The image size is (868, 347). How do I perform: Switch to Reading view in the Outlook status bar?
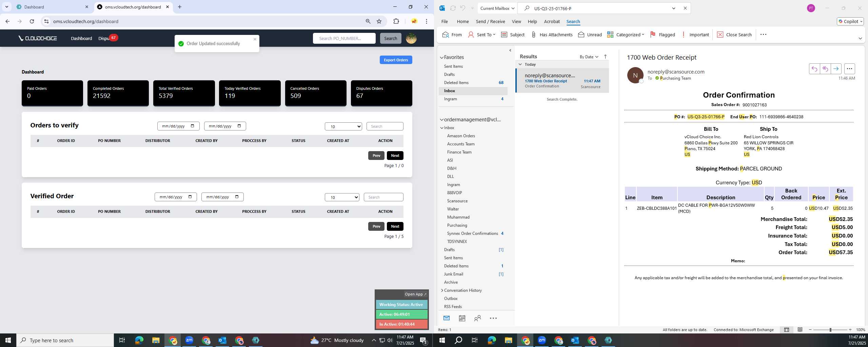point(800,330)
